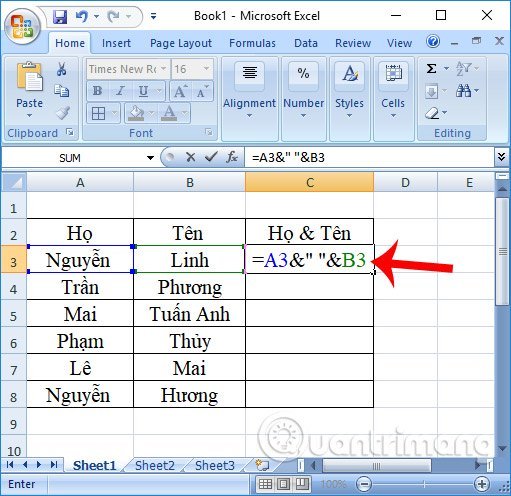
Task: Open the Review ribbon tab
Action: (x=353, y=43)
